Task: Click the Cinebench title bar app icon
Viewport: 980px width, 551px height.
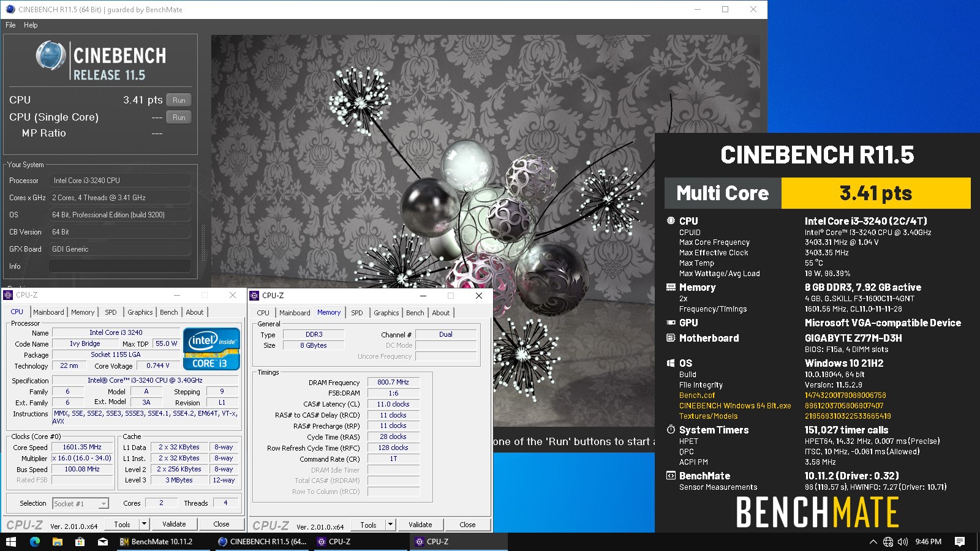Action: [x=10, y=9]
